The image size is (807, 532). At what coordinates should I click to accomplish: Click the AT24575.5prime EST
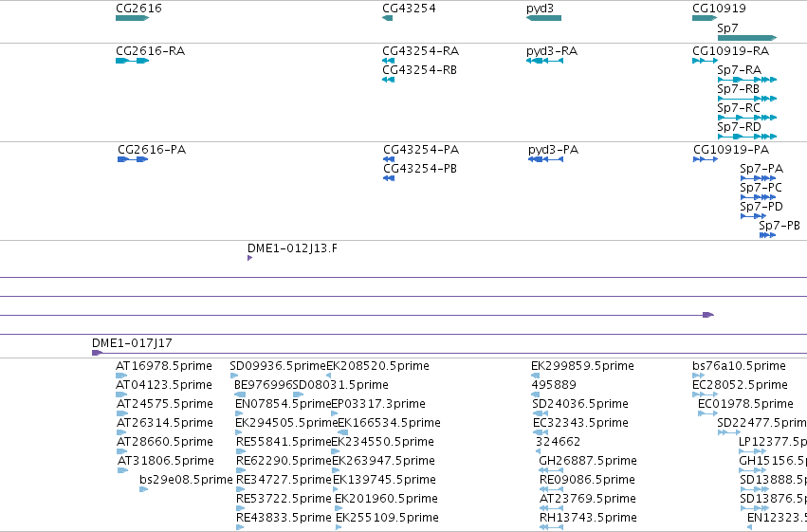point(122,413)
